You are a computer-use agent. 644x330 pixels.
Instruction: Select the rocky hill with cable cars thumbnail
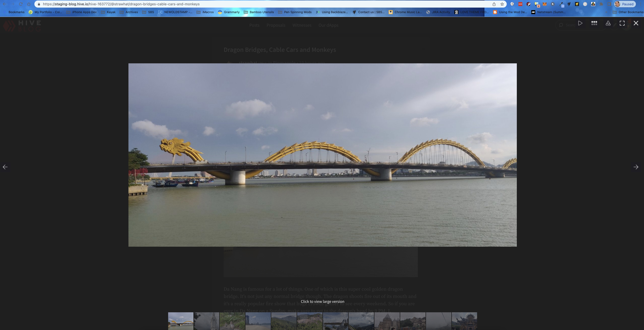pyautogui.click(x=309, y=321)
